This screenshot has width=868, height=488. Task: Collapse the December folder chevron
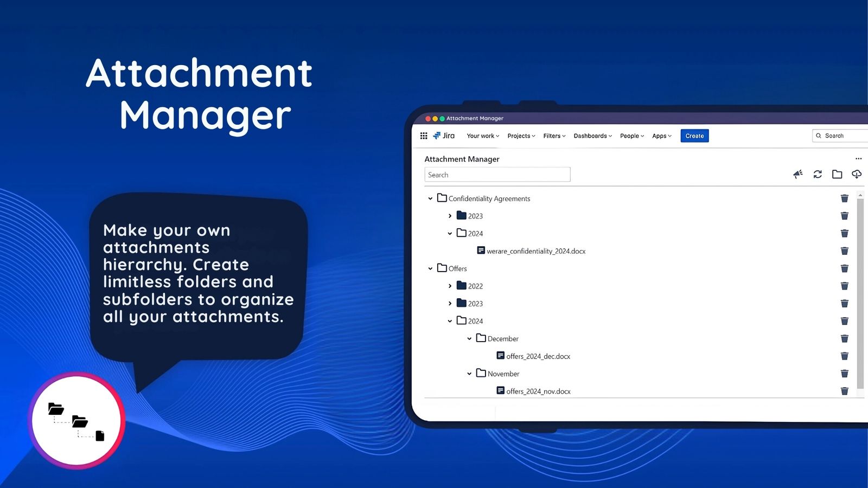pyautogui.click(x=469, y=338)
